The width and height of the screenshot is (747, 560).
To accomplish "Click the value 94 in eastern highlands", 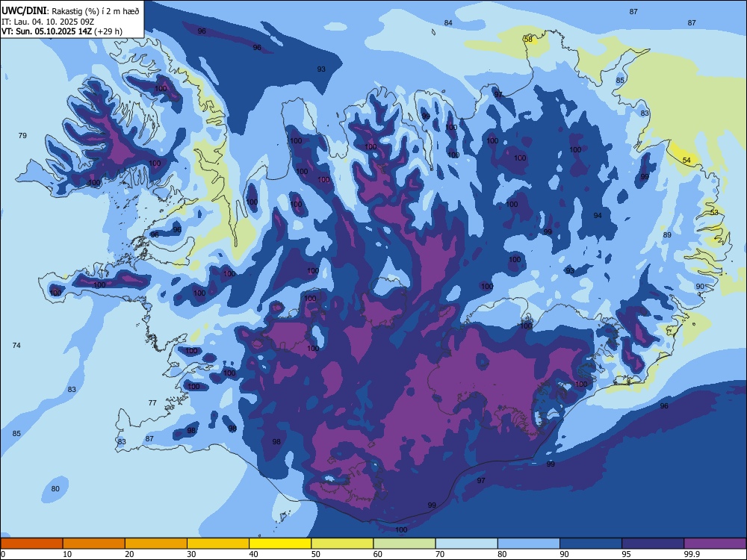I will pos(598,216).
